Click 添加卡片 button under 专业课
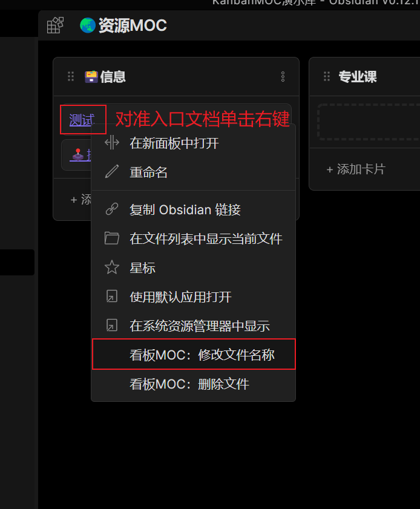Screen dimensions: 420x509 click(x=356, y=169)
